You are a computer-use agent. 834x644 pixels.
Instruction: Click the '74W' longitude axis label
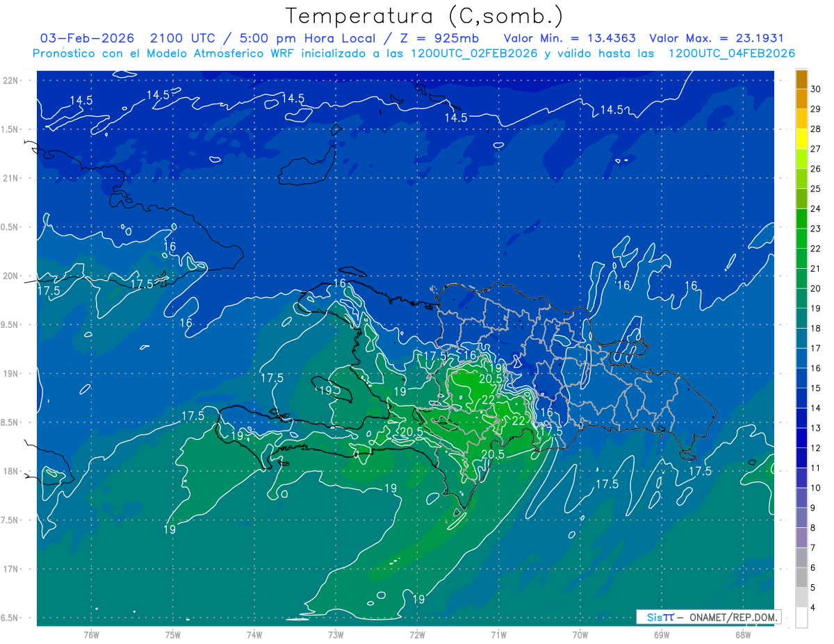point(254,636)
